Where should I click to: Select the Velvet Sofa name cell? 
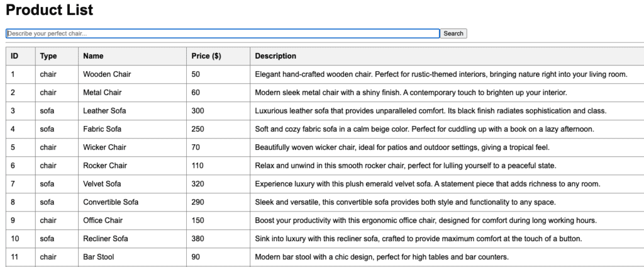(102, 184)
